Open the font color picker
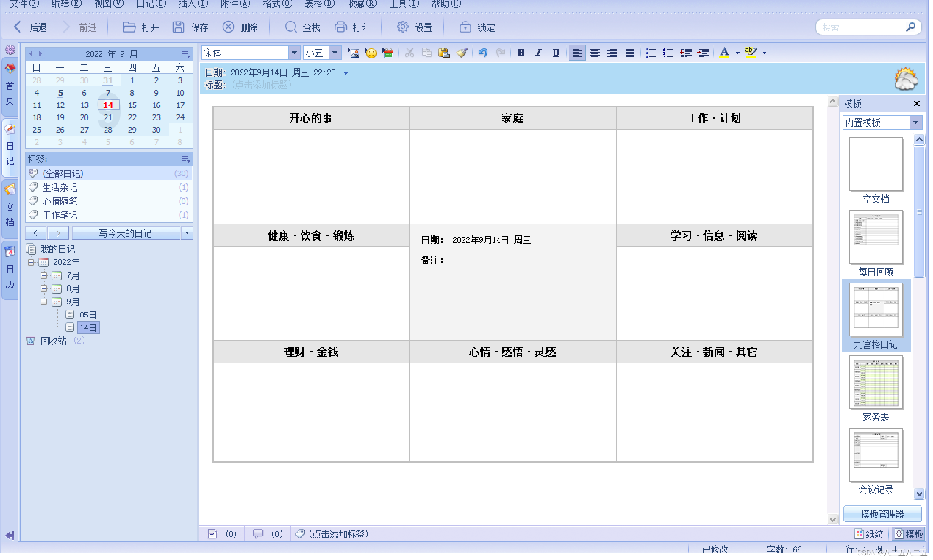The height and width of the screenshot is (560, 933). [x=737, y=53]
